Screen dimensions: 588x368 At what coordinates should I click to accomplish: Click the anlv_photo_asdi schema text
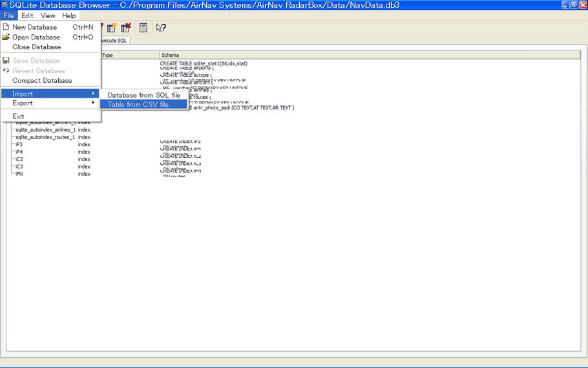pos(244,107)
